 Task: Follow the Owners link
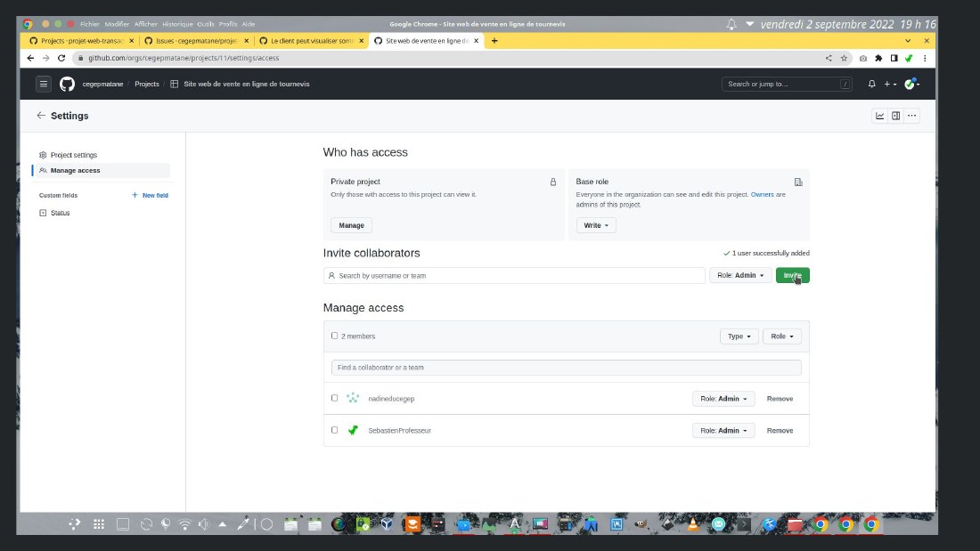coord(762,194)
